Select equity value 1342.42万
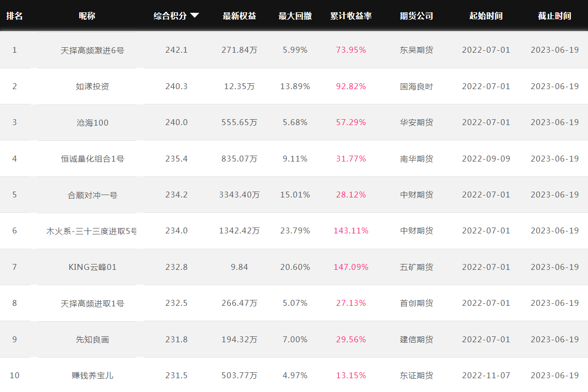 239,231
